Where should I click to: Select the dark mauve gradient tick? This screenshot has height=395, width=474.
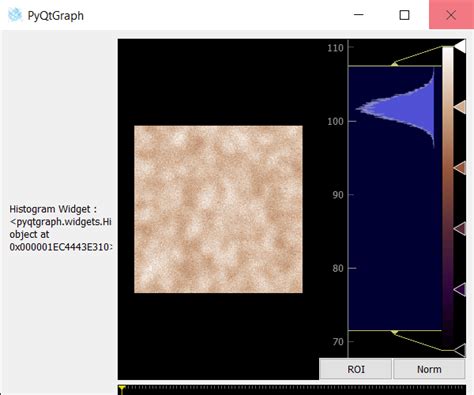click(x=460, y=229)
